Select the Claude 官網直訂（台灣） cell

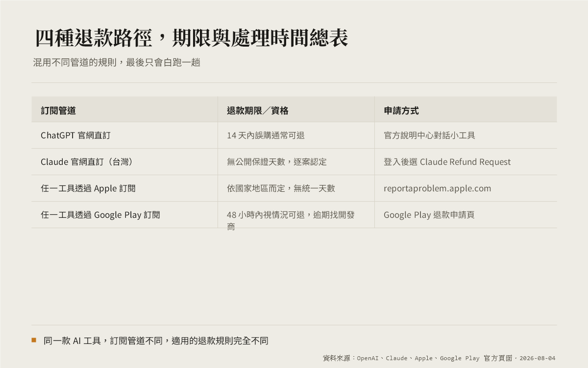coord(124,162)
